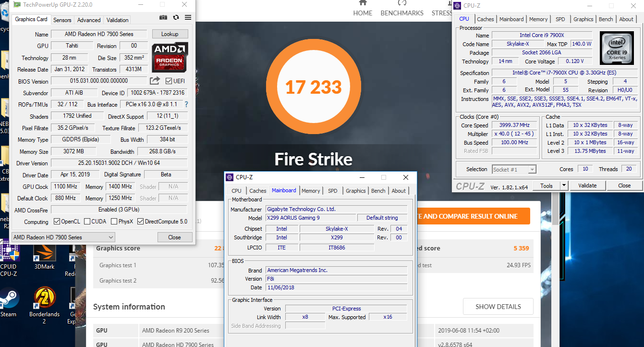The image size is (644, 347).
Task: Open the Socket #1 selection dropdown
Action: click(x=514, y=169)
